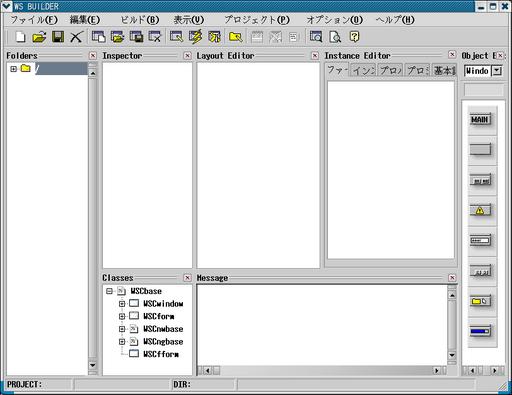Open the Windo dropdown in Object panel
This screenshot has width=512, height=395.
(497, 71)
